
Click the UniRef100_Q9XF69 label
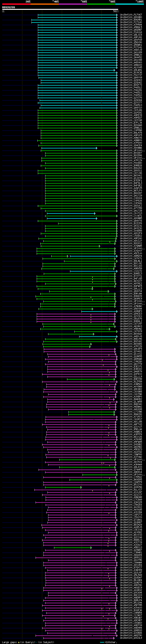click(131, 40)
